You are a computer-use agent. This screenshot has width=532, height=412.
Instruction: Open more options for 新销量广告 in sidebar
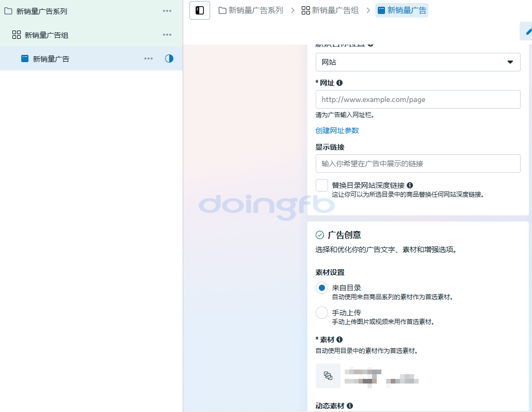[x=149, y=58]
